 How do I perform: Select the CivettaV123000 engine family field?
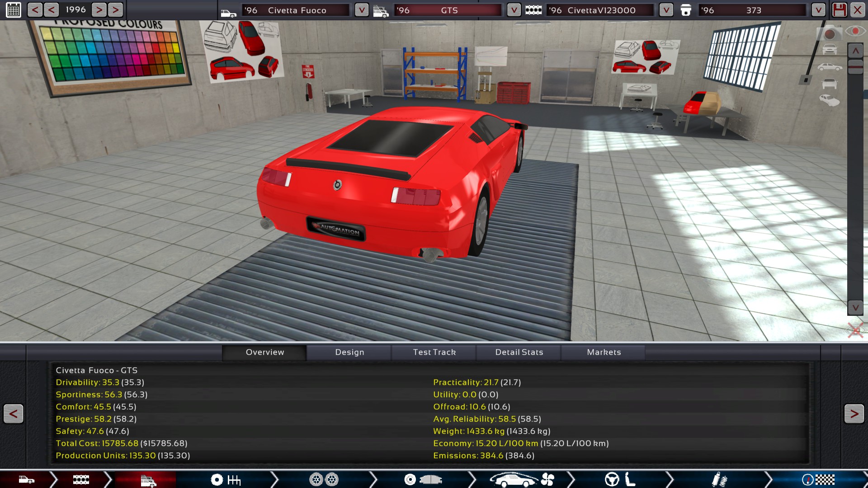pos(601,10)
